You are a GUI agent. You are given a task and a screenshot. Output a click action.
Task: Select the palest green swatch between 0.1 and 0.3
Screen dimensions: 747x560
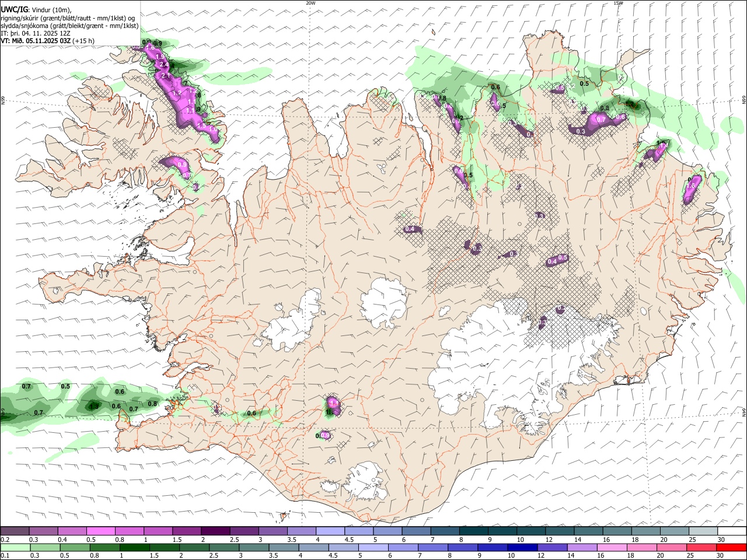pyautogui.click(x=16, y=547)
